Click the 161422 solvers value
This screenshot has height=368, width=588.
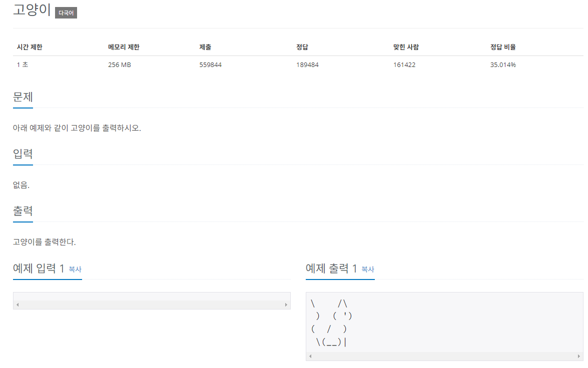pos(404,64)
